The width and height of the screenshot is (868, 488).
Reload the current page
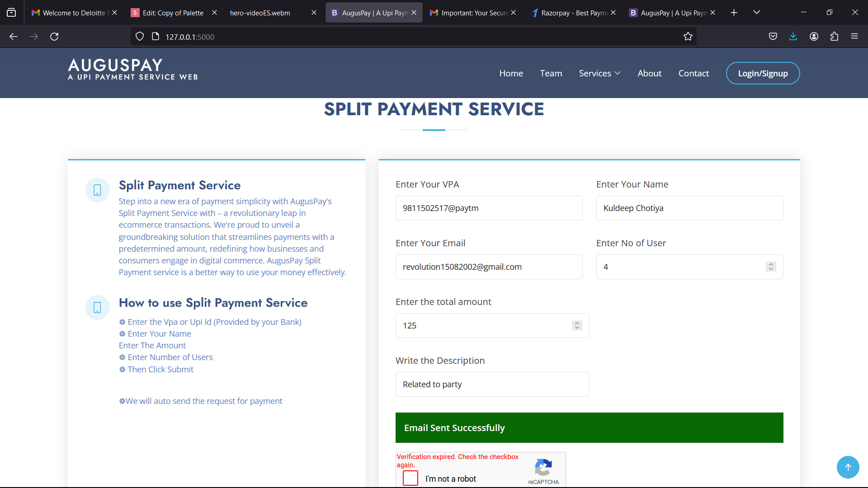[54, 37]
